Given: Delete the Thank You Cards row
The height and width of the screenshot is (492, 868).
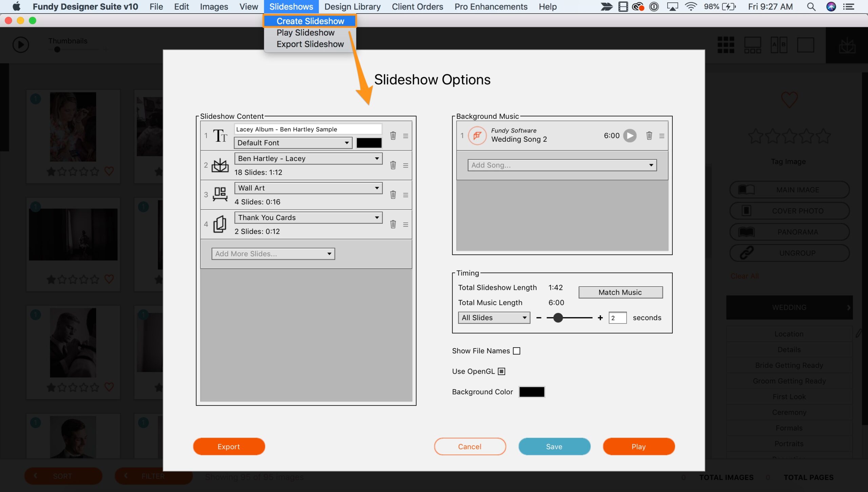Looking at the screenshot, I should point(393,224).
